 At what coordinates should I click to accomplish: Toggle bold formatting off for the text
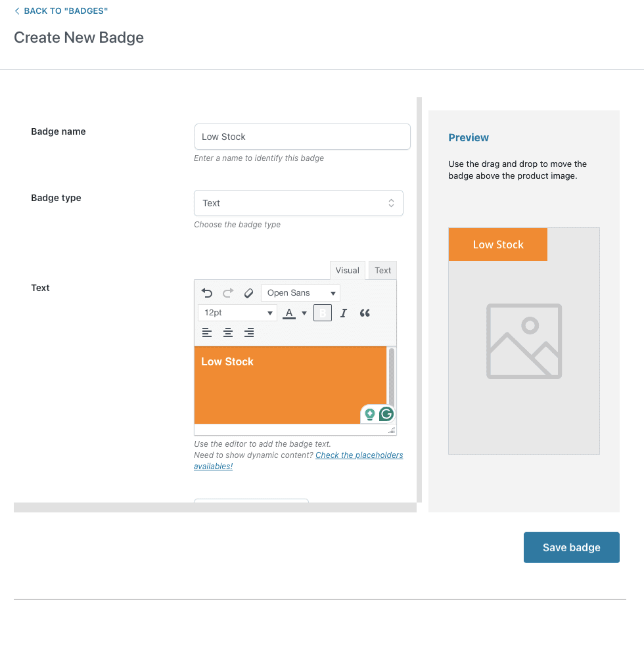coord(322,313)
